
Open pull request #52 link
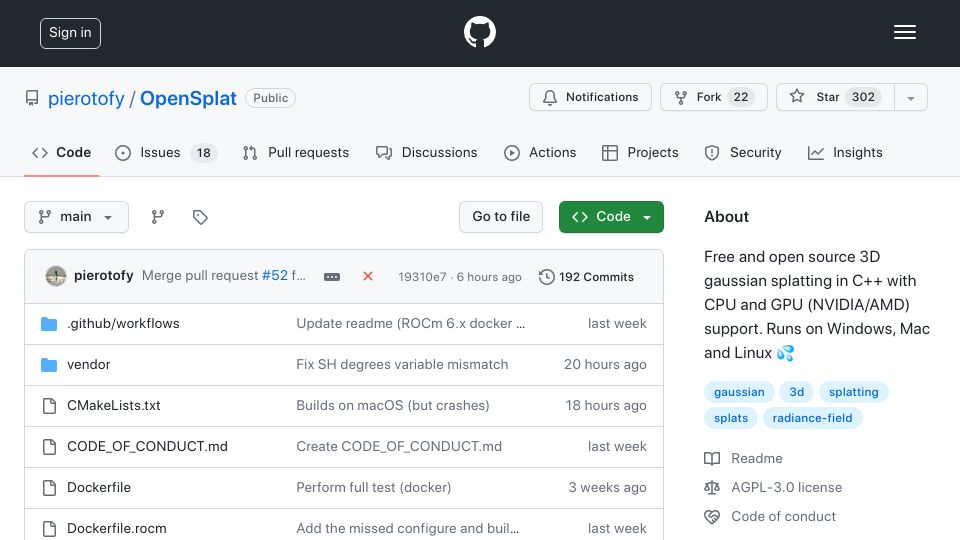[275, 276]
